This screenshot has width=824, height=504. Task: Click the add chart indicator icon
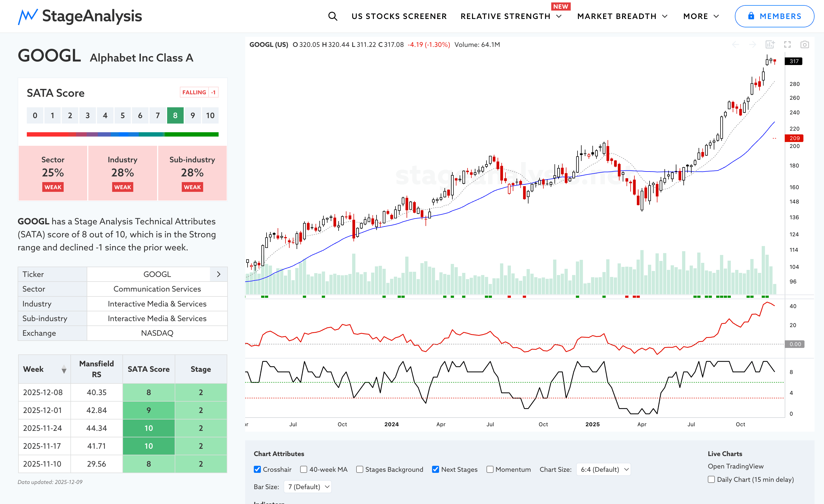tap(770, 44)
